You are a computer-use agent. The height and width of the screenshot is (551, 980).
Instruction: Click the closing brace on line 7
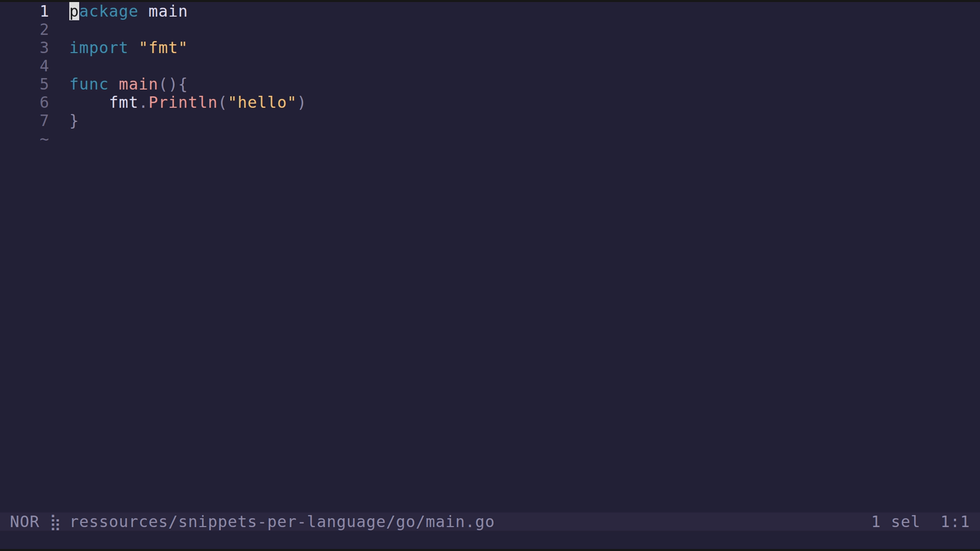(x=74, y=121)
